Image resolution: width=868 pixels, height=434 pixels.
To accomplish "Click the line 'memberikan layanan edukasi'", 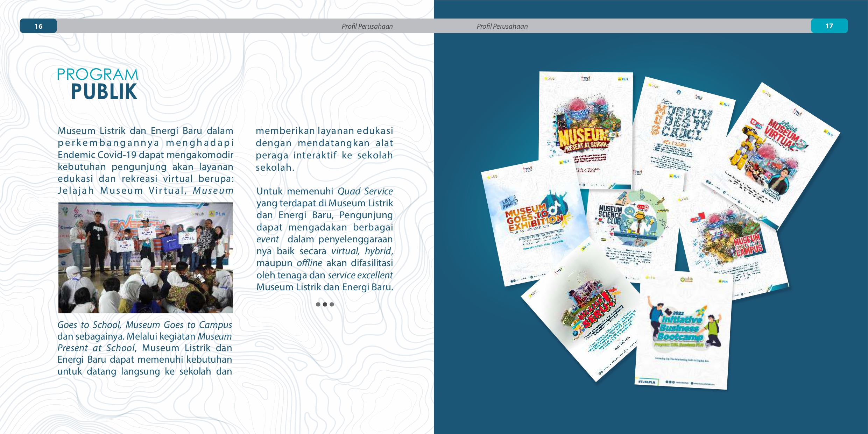I will [324, 131].
